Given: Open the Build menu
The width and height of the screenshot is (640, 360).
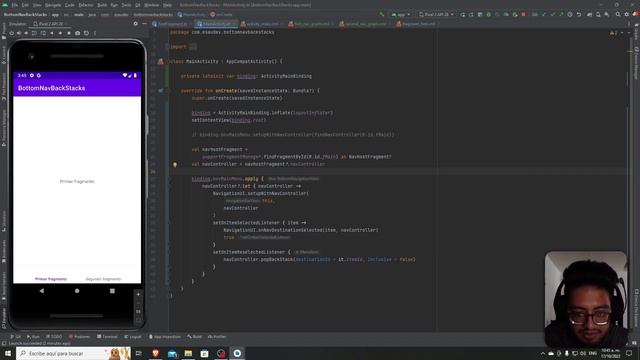Looking at the screenshot, I should [x=102, y=5].
